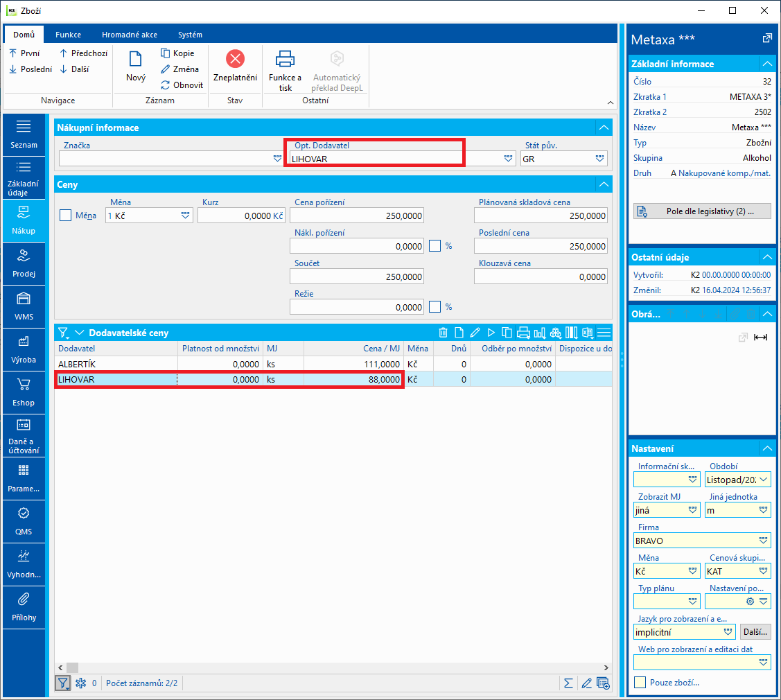Open the Značka dropdown
This screenshot has height=700, width=781.
pyautogui.click(x=277, y=159)
